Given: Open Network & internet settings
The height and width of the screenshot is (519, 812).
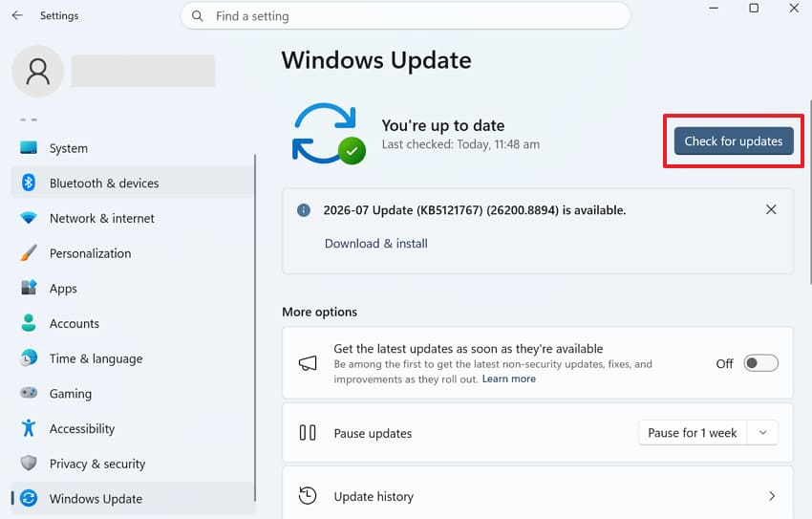Looking at the screenshot, I should point(133,218).
